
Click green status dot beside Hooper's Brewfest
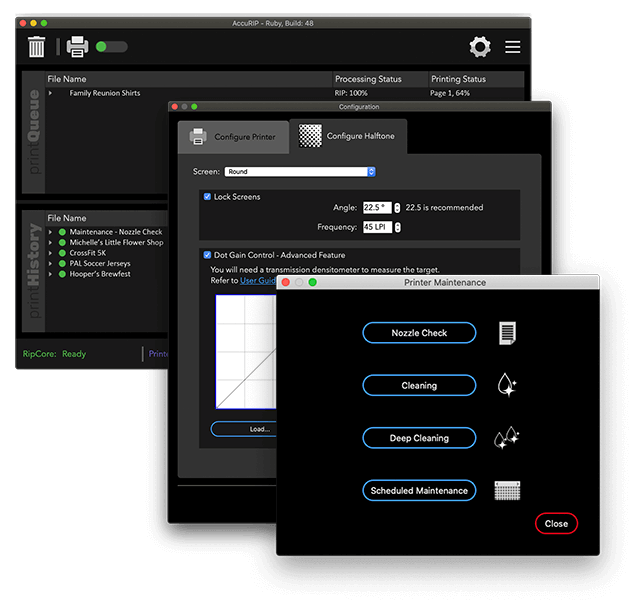click(62, 274)
